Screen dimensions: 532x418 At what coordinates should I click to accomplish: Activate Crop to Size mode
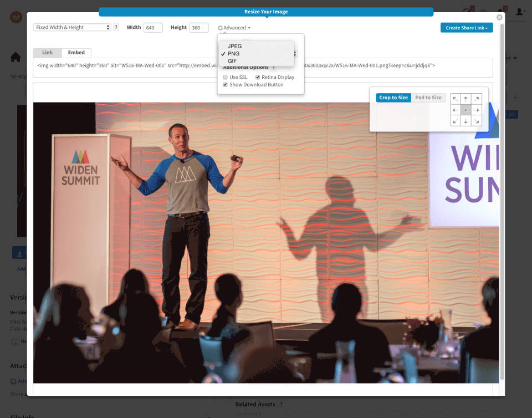[x=393, y=97]
